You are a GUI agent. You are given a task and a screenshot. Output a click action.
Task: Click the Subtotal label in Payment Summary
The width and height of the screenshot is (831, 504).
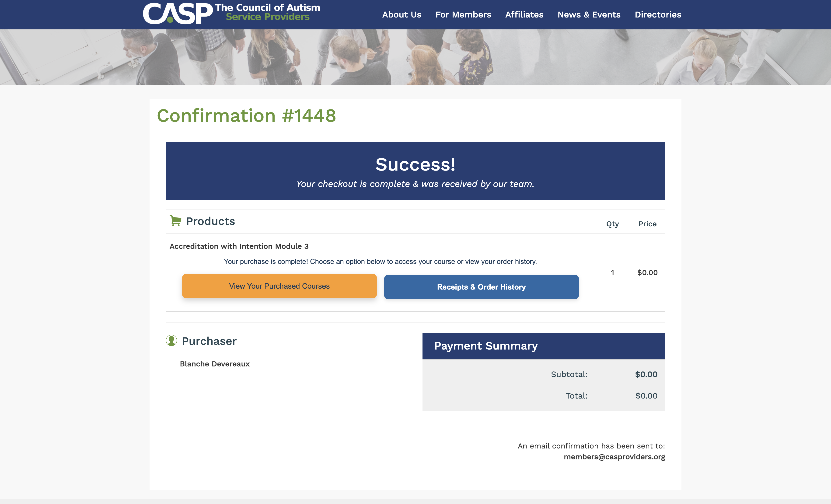pyautogui.click(x=569, y=374)
